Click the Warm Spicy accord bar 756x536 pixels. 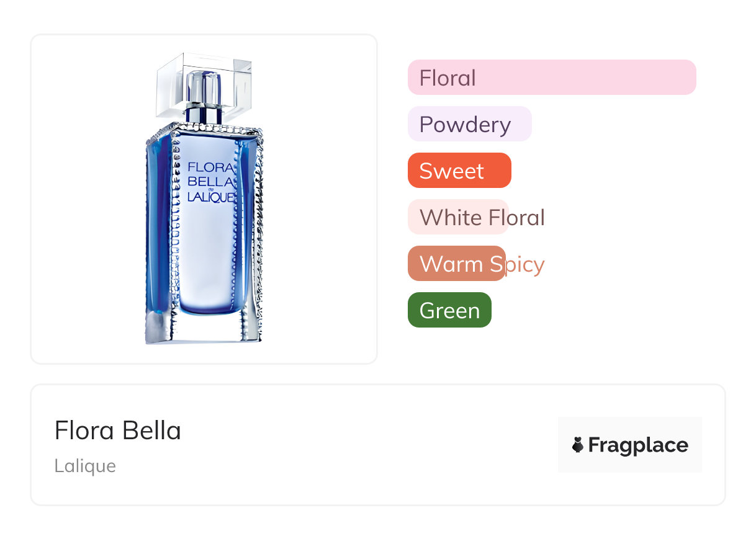(456, 264)
